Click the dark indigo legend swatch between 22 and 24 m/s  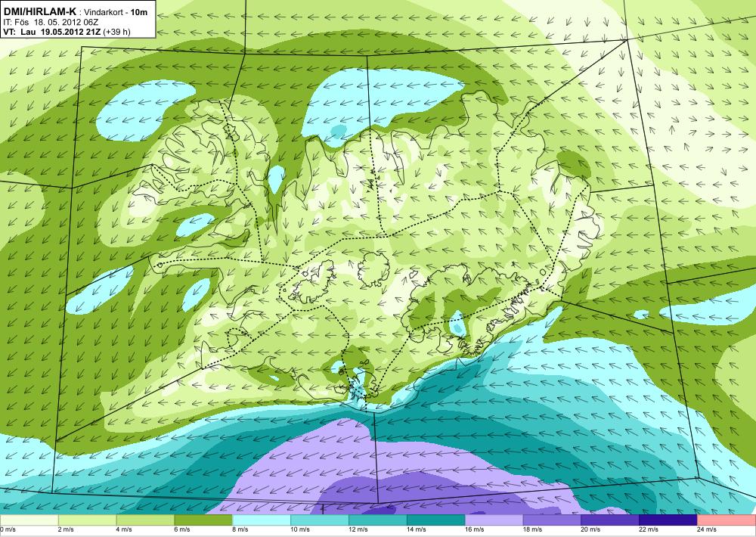668,520
